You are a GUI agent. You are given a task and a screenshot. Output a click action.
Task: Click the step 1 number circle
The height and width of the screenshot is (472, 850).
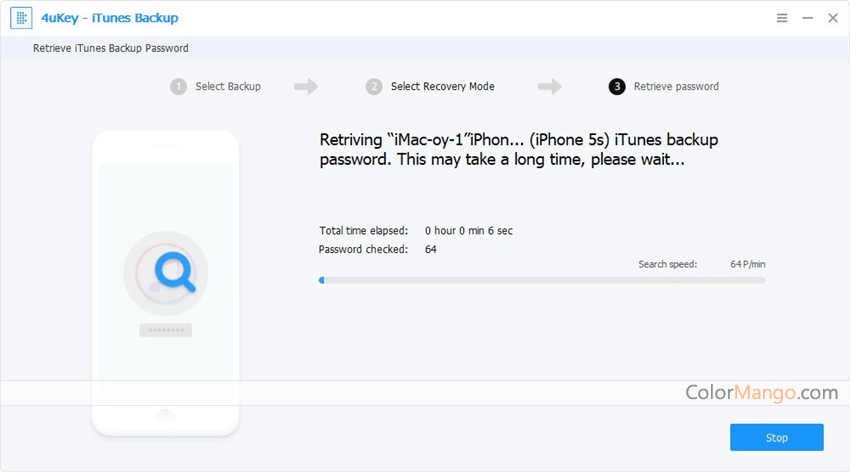[x=178, y=87]
